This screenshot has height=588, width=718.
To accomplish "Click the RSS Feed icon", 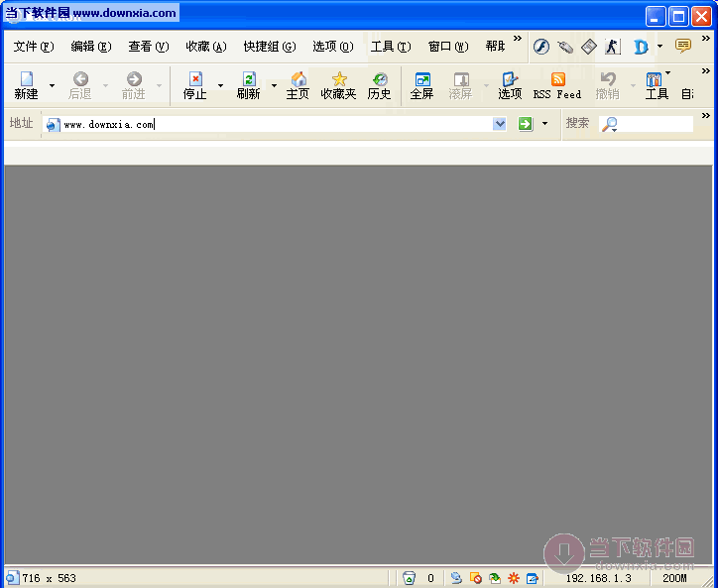I will pos(557,85).
